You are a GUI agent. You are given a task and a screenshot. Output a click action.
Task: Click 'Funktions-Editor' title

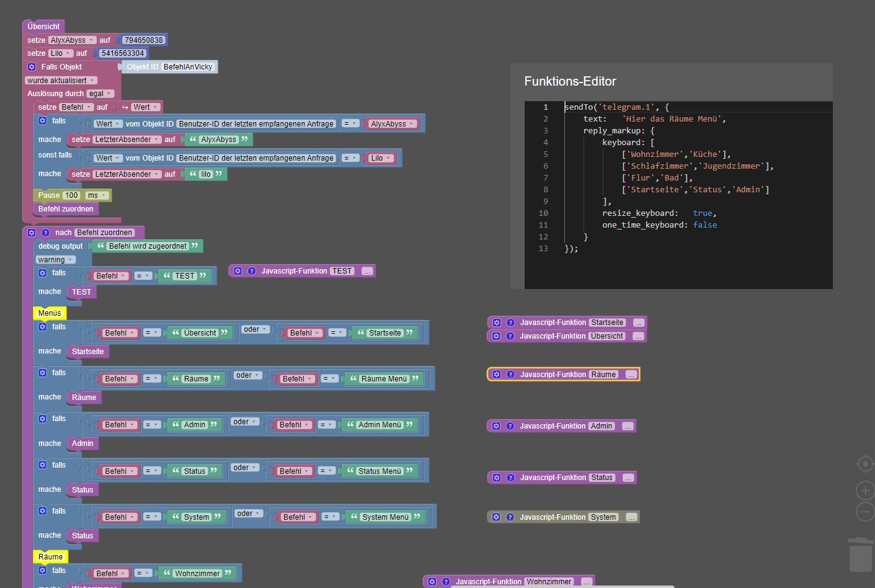coord(570,81)
